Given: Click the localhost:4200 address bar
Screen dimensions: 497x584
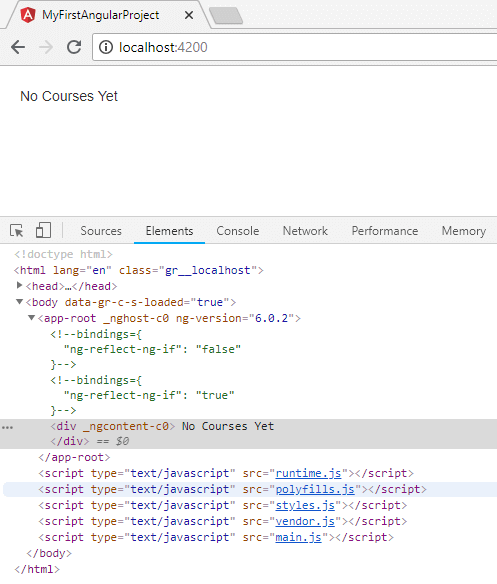Looking at the screenshot, I should click(x=294, y=47).
